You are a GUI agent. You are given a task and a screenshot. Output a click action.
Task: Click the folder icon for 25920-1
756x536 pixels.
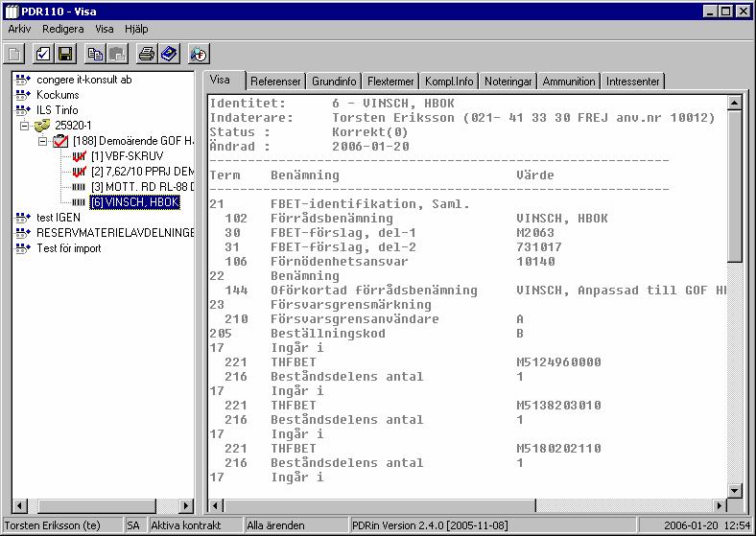[x=42, y=126]
